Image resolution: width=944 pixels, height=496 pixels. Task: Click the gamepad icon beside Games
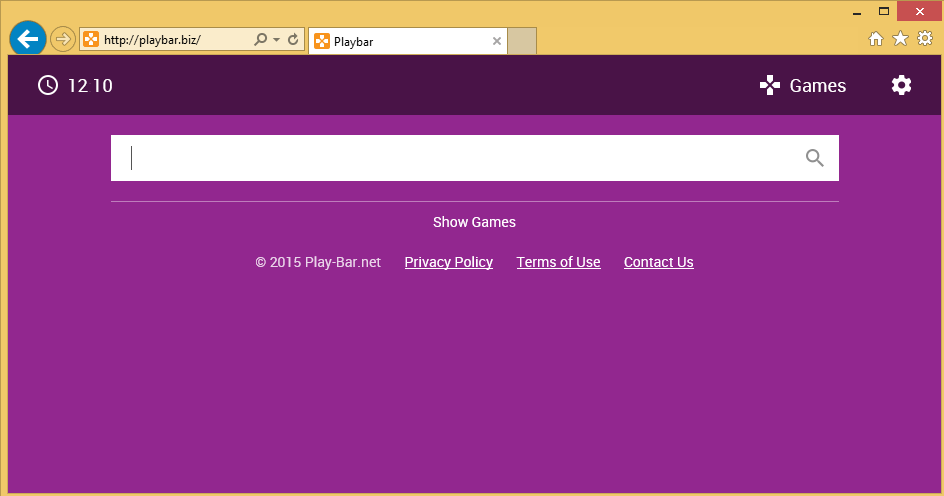770,85
